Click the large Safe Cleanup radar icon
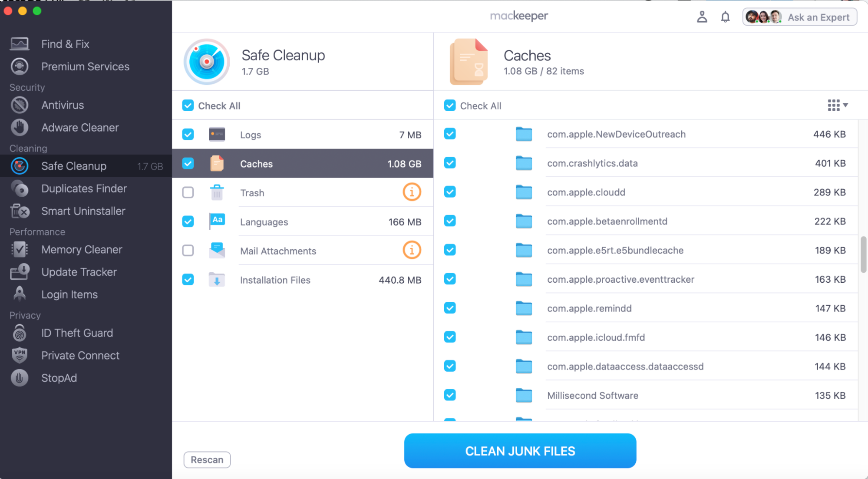This screenshot has height=479, width=868. (207, 62)
